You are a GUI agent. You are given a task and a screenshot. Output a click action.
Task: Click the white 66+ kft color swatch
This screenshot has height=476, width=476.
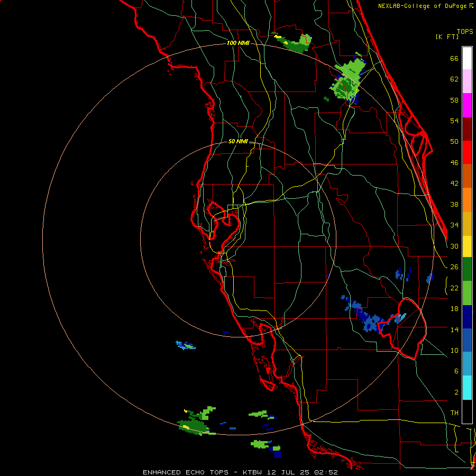467,58
